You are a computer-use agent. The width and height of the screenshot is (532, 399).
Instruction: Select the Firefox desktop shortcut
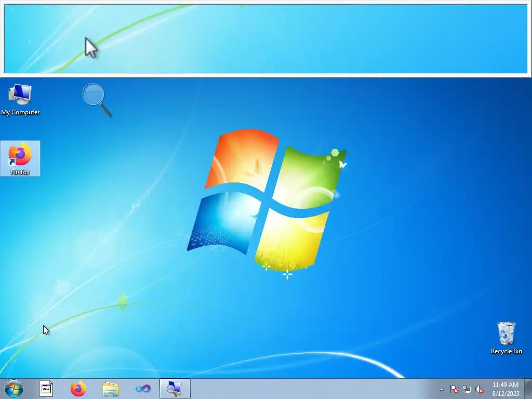point(20,158)
